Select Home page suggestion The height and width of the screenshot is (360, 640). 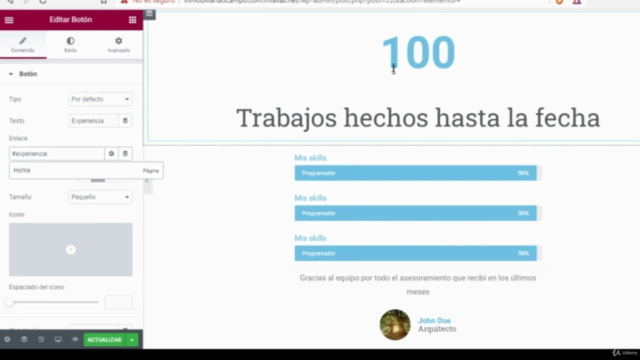(86, 170)
